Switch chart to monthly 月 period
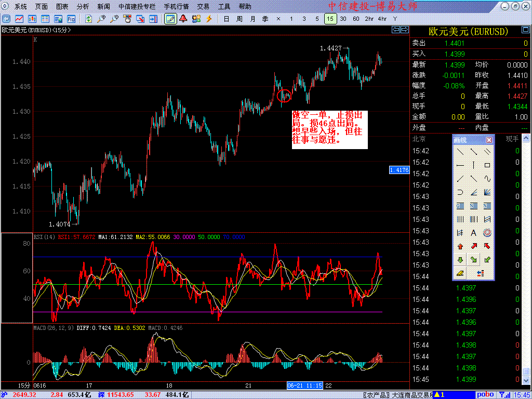Screen dimensions: 532x399 (x=252, y=19)
